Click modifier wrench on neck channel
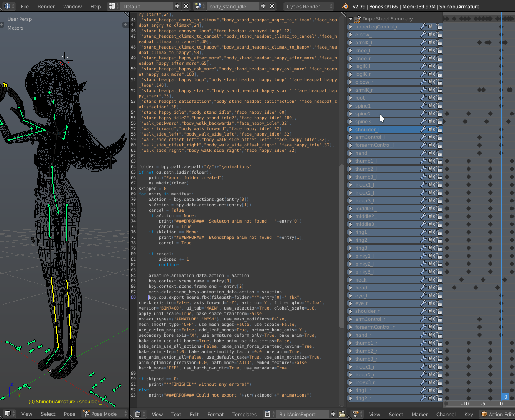 423,280
